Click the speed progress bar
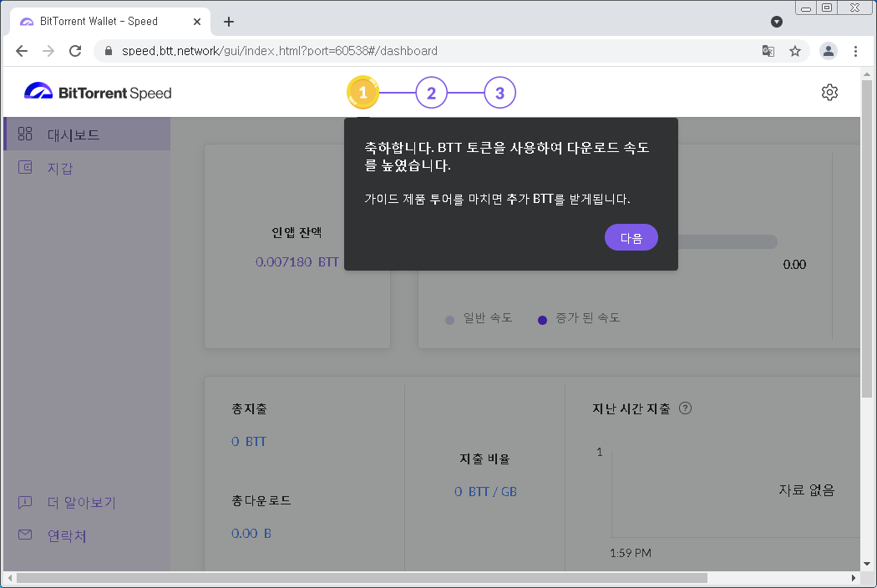 point(727,241)
